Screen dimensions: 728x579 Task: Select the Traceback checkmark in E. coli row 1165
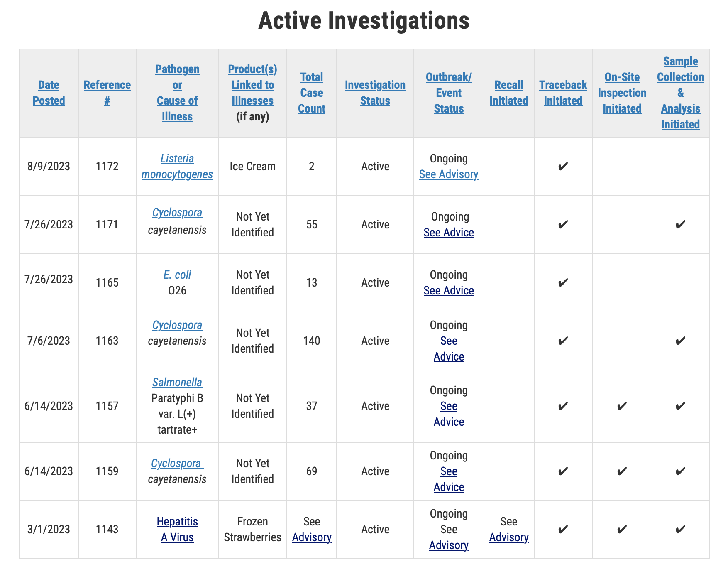(563, 282)
